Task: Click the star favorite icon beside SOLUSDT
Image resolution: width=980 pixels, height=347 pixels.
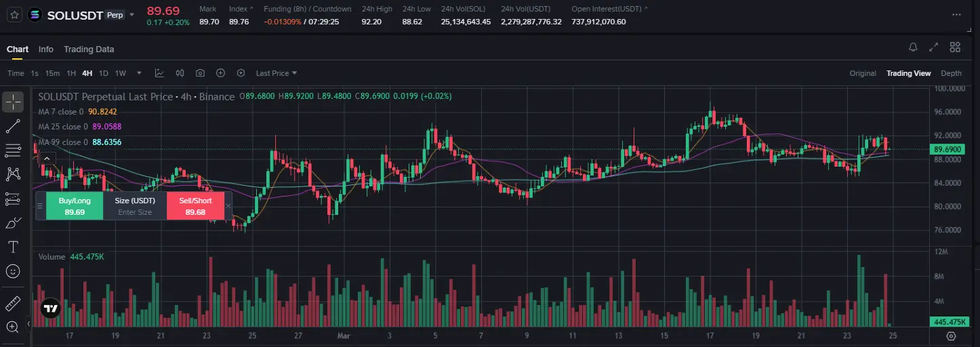Action: coord(14,14)
